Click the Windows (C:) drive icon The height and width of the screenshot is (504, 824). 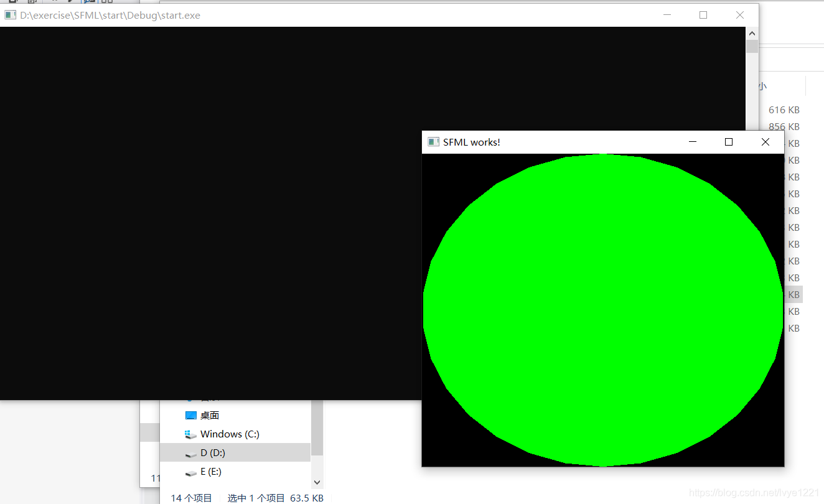[191, 434]
